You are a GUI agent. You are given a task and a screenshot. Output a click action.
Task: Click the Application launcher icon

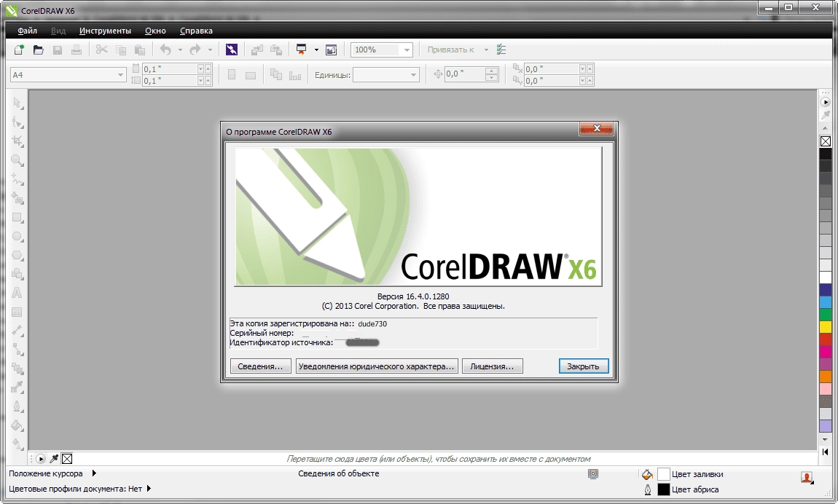pos(302,50)
